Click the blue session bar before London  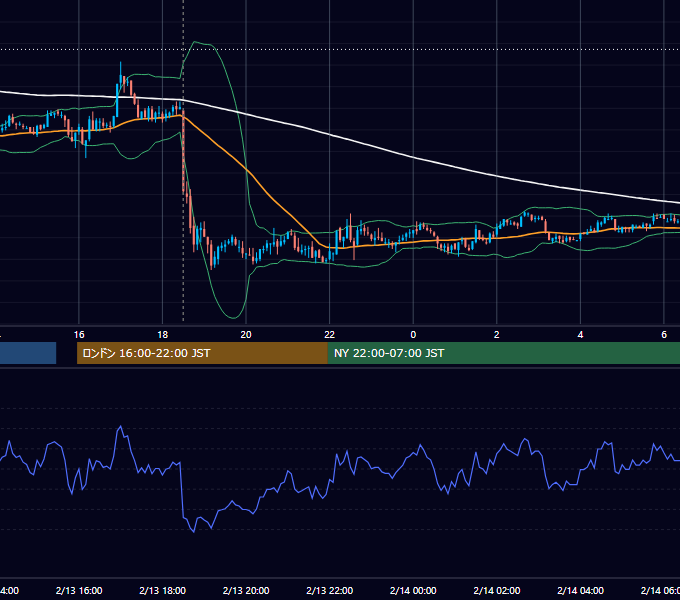click(28, 353)
